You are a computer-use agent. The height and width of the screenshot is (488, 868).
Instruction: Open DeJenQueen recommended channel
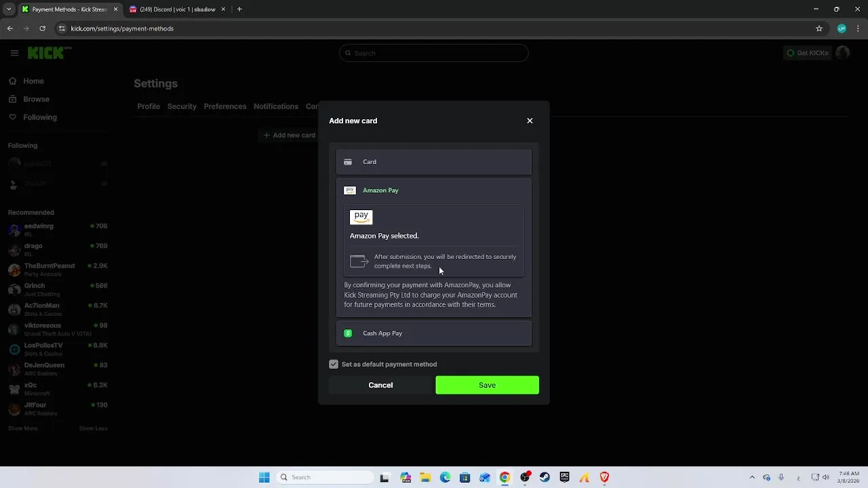pyautogui.click(x=58, y=369)
